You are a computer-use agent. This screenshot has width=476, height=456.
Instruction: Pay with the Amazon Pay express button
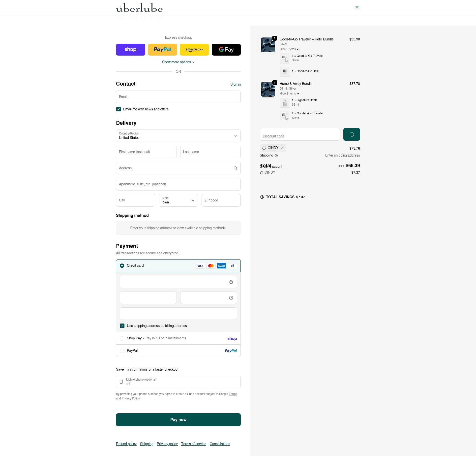tap(194, 49)
